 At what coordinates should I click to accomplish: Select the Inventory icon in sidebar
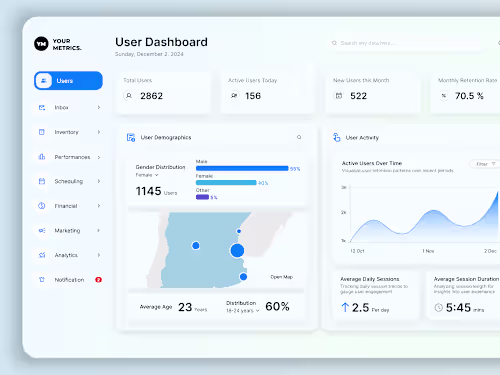(42, 132)
